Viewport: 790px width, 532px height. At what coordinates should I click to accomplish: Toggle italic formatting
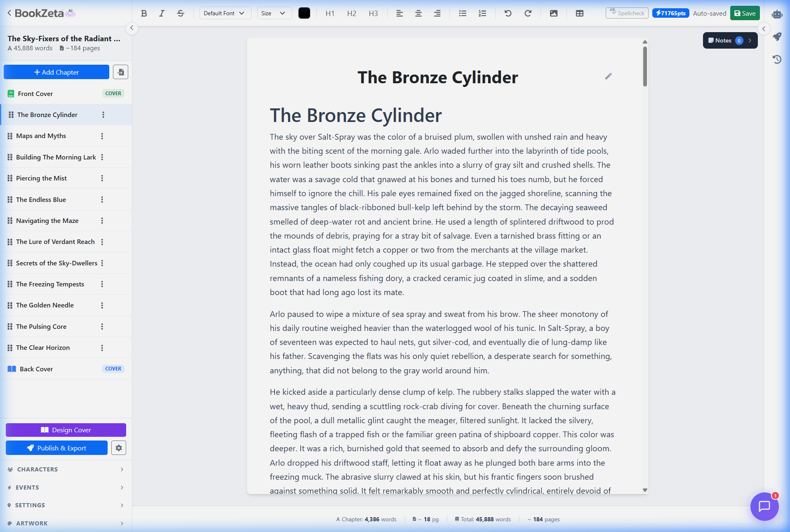coord(162,13)
